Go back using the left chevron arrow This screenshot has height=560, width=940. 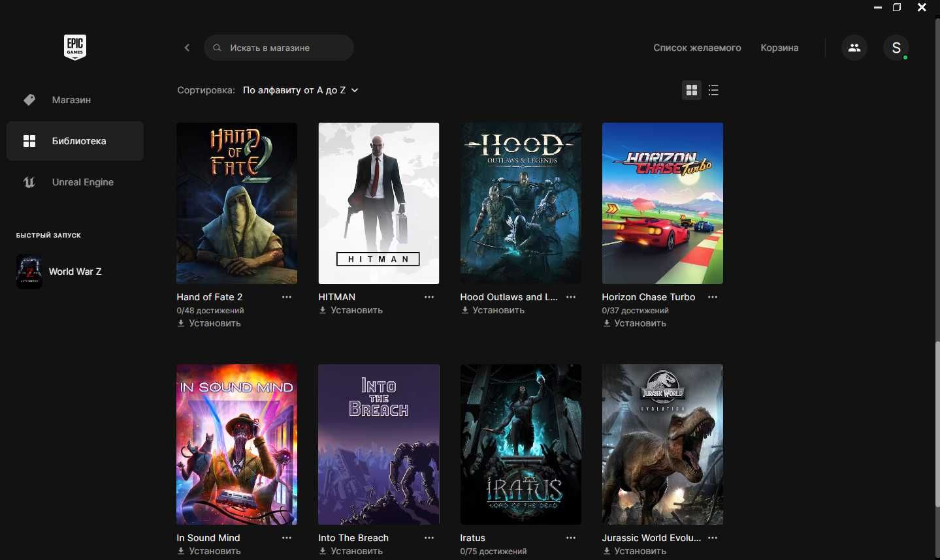[x=187, y=48]
